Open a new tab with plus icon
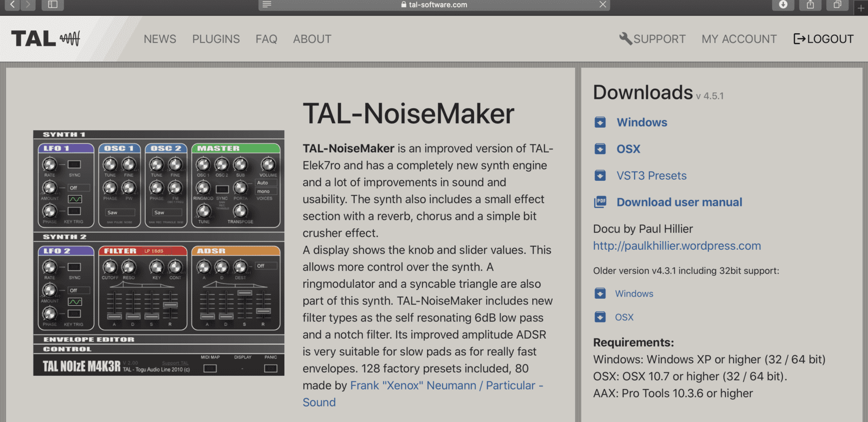 point(861,8)
